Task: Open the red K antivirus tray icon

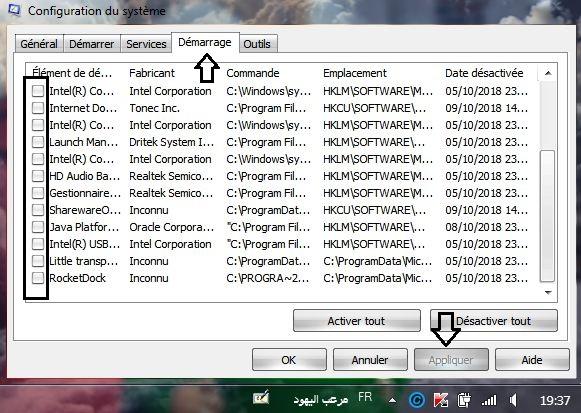Action: click(440, 400)
